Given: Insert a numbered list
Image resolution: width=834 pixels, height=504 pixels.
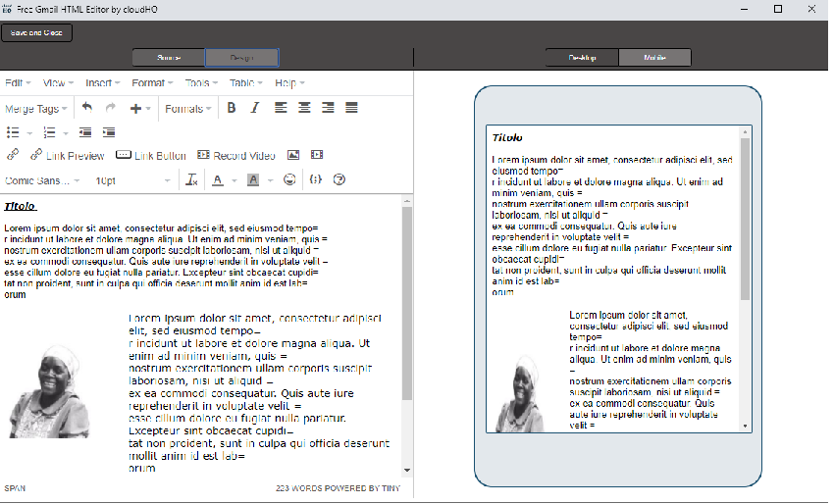Looking at the screenshot, I should pyautogui.click(x=49, y=132).
